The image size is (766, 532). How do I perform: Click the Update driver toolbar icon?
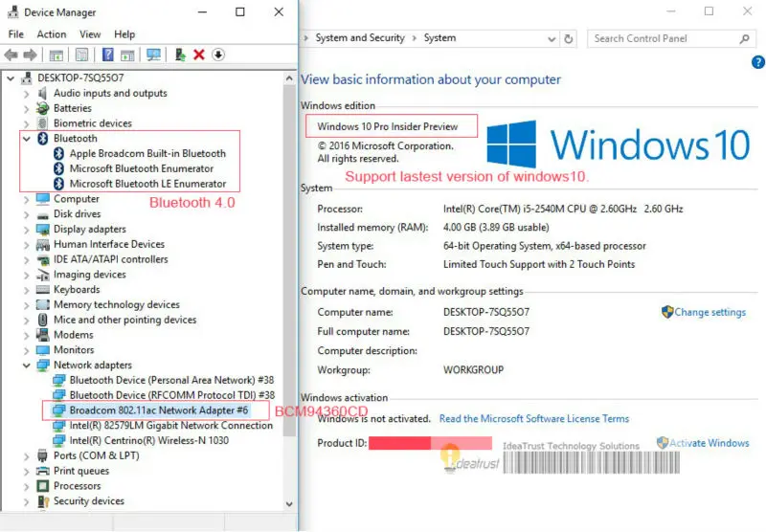coord(180,55)
